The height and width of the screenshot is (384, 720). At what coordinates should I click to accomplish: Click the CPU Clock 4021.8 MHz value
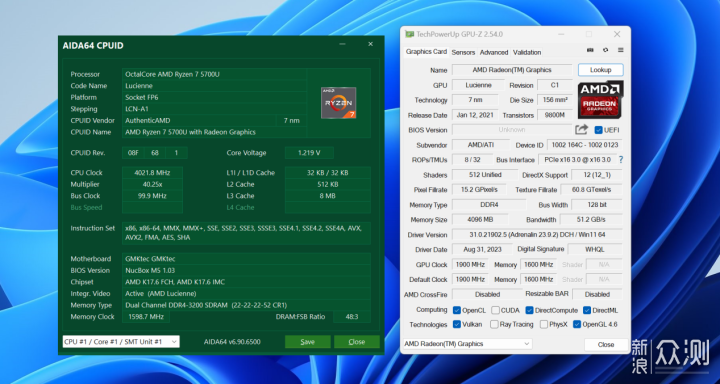[152, 173]
